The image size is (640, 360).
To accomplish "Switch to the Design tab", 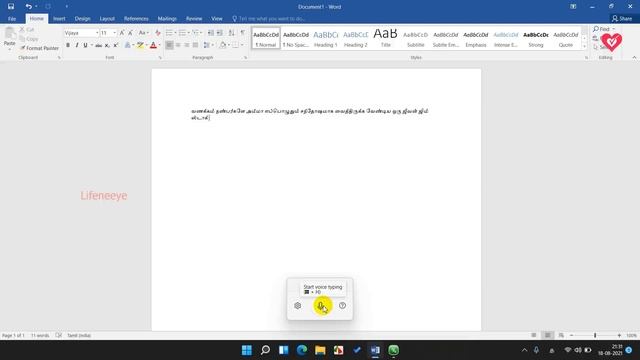I will pos(82,19).
